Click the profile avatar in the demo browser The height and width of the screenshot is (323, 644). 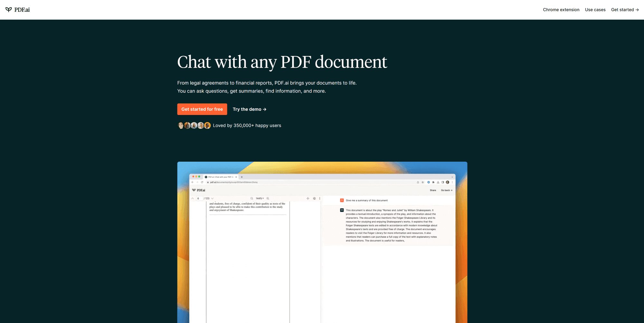pyautogui.click(x=448, y=182)
